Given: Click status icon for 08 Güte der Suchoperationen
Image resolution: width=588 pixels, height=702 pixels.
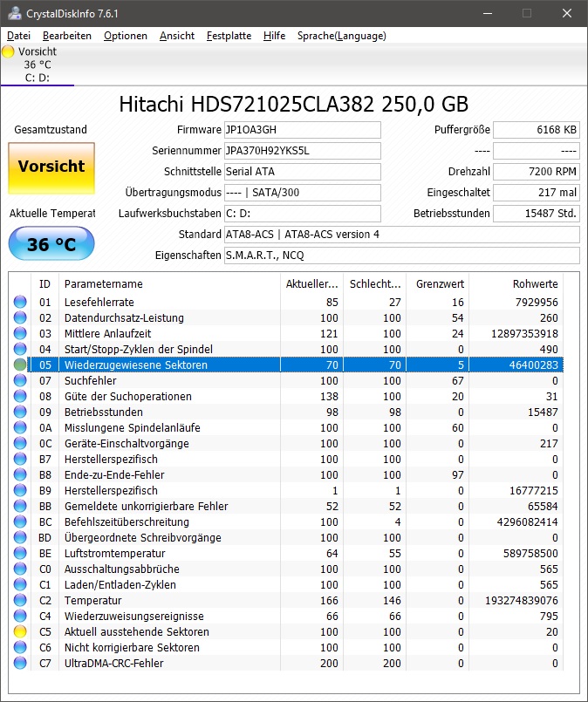Looking at the screenshot, I should pos(20,396).
